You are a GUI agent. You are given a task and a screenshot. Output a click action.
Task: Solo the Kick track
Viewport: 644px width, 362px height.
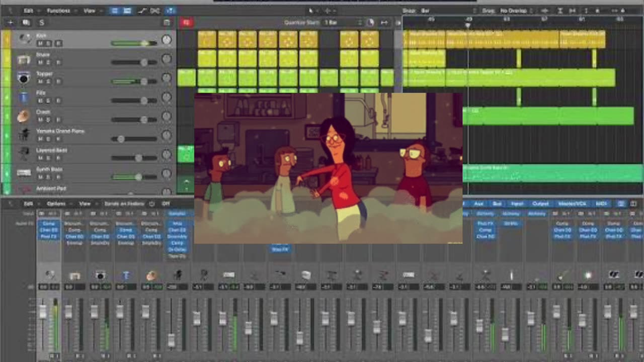[49, 43]
